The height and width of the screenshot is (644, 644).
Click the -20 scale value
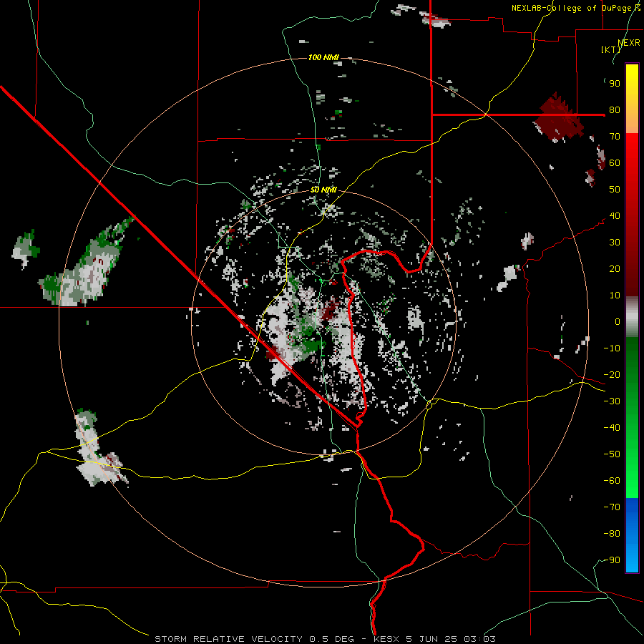click(612, 374)
